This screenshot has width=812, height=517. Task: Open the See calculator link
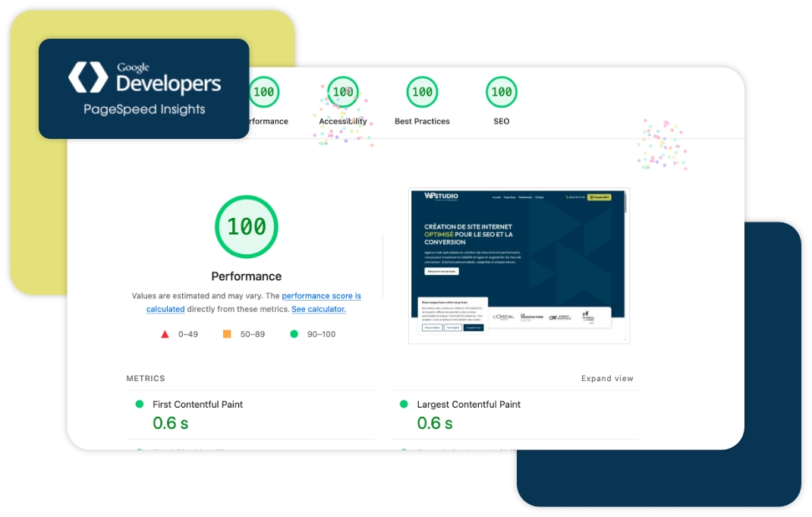[x=319, y=310]
